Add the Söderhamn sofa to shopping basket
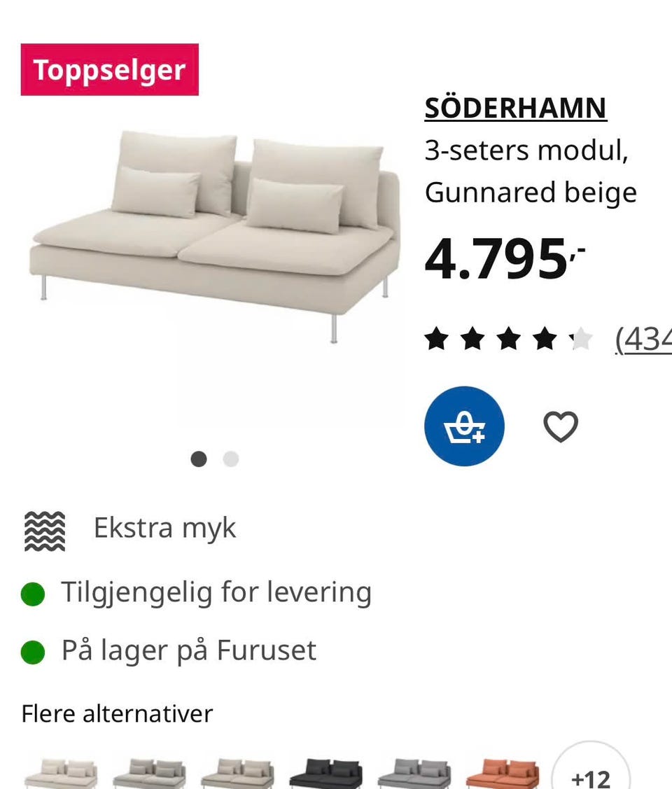 464,426
